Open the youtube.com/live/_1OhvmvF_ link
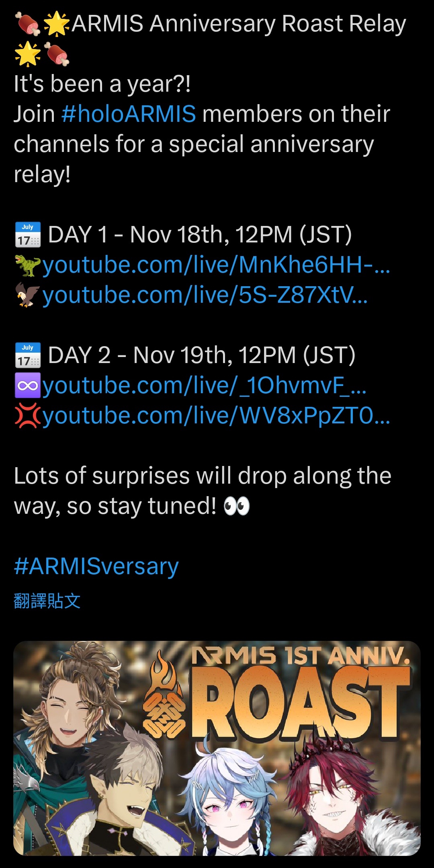The image size is (434, 868). (204, 386)
